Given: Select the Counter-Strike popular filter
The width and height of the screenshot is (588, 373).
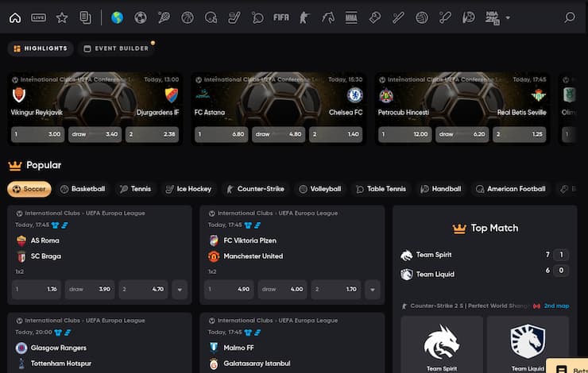Looking at the screenshot, I should pos(255,189).
